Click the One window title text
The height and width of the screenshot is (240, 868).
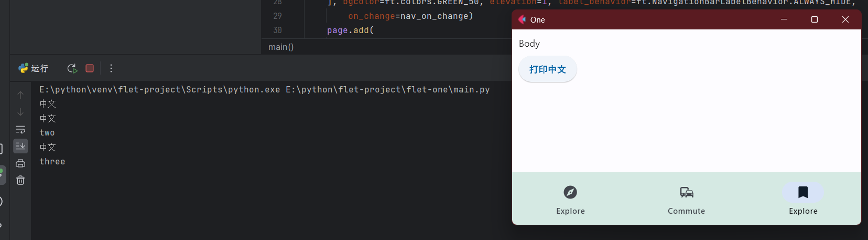538,20
